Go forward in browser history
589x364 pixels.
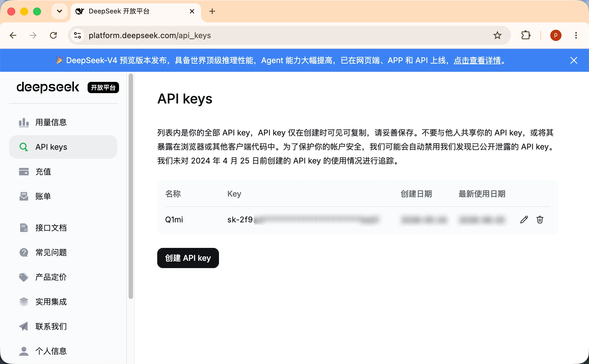click(x=33, y=35)
